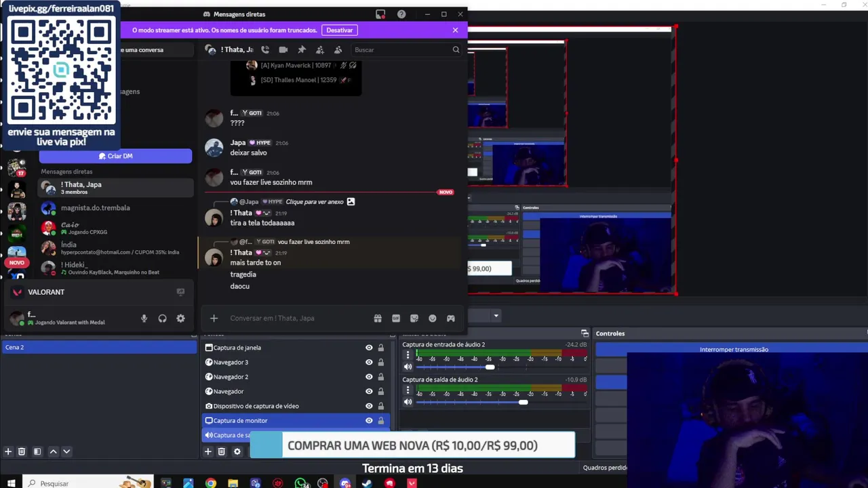
Task: Select Cena 2 scene
Action: click(99, 347)
